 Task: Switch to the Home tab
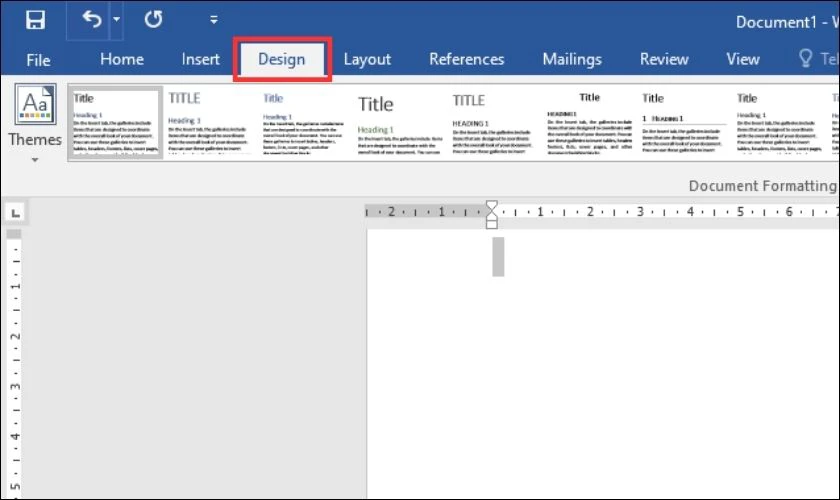tap(122, 59)
